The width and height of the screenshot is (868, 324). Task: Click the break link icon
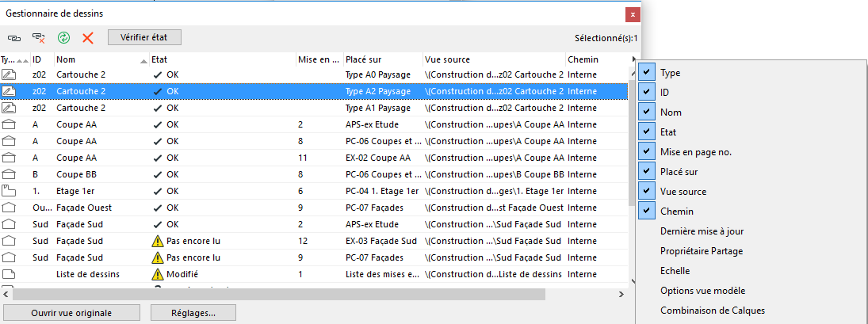pos(38,37)
